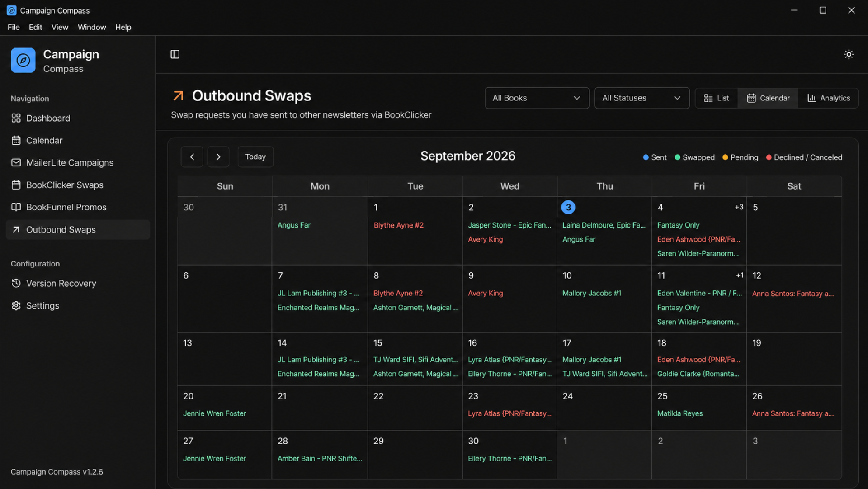
Task: Switch theme with the sun icon
Action: [849, 54]
